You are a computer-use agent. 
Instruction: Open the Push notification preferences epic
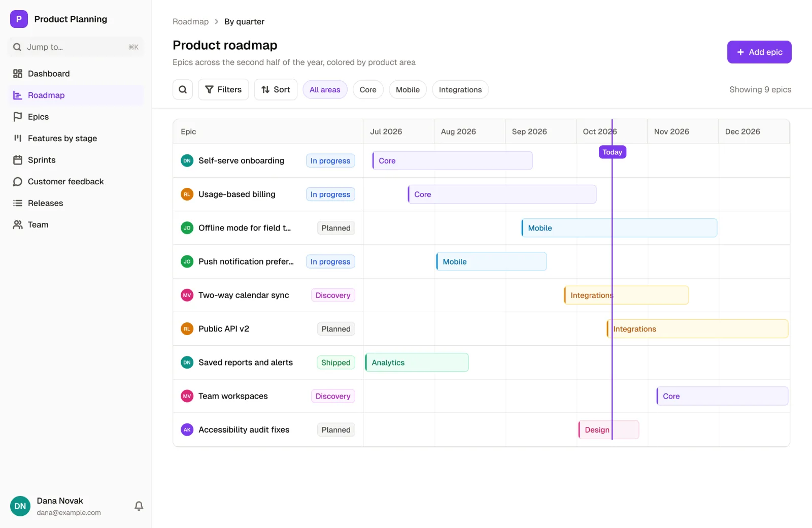(x=246, y=261)
